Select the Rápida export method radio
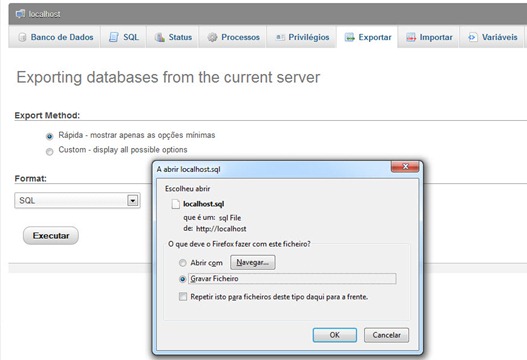Viewport: 527px width, 360px height. (x=49, y=136)
